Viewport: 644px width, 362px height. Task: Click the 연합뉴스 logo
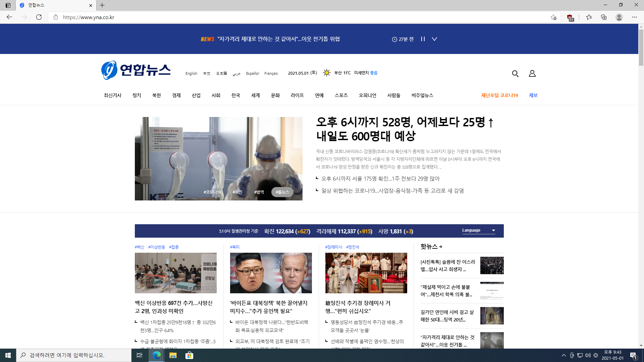[x=136, y=70]
